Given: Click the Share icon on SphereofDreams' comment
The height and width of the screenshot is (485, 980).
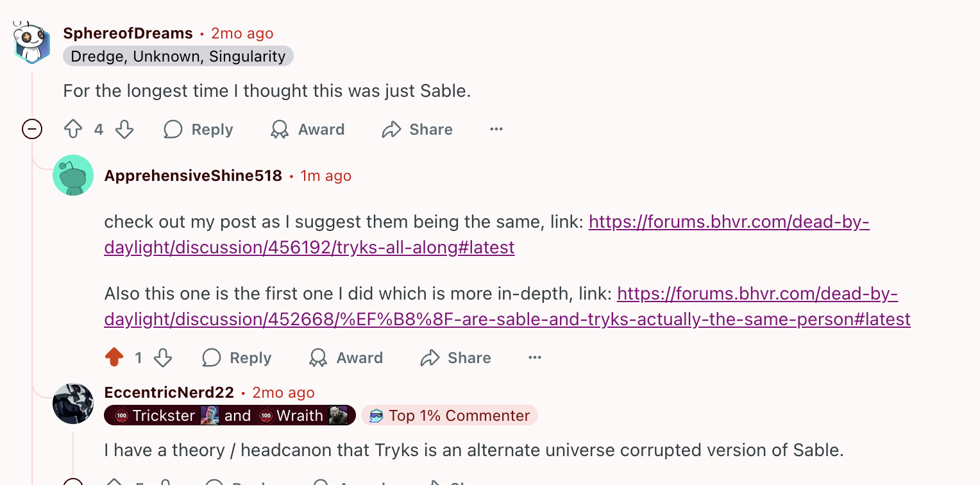Looking at the screenshot, I should [x=416, y=129].
